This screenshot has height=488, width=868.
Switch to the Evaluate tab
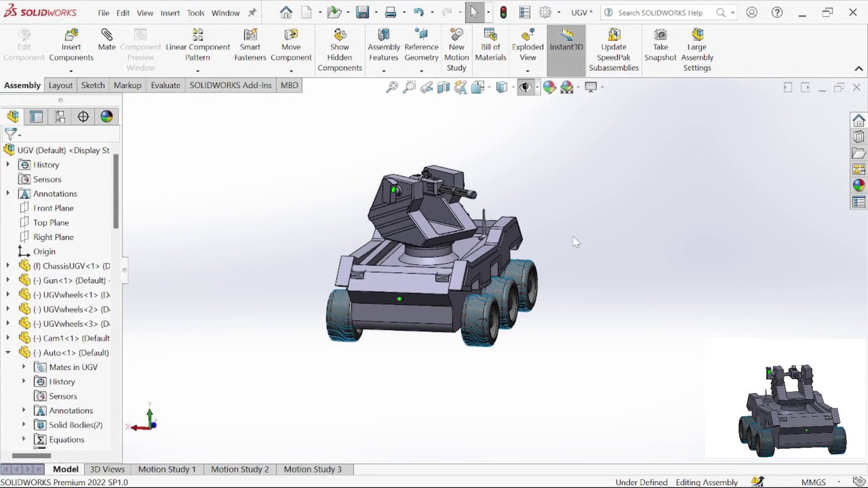[x=165, y=85]
